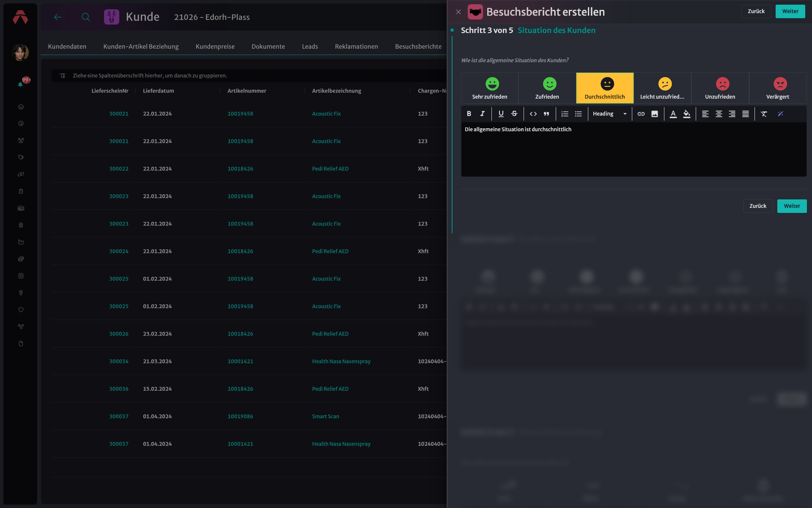Sort by Lieferdatum column header
The width and height of the screenshot is (812, 508).
coord(159,91)
